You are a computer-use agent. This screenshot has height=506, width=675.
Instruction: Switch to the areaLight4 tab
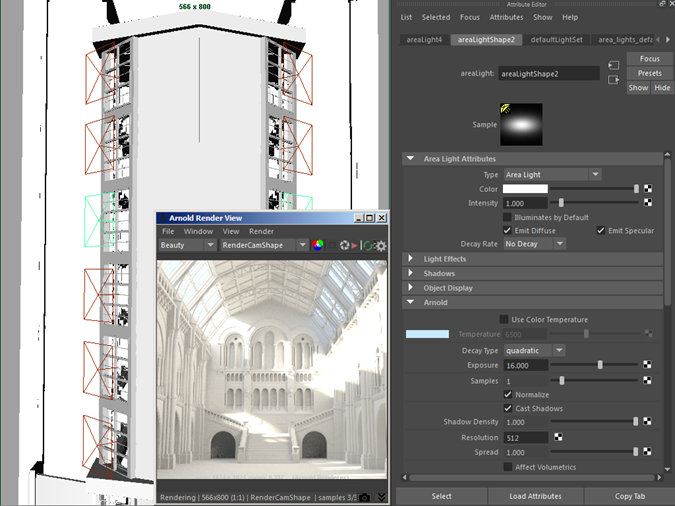click(424, 40)
